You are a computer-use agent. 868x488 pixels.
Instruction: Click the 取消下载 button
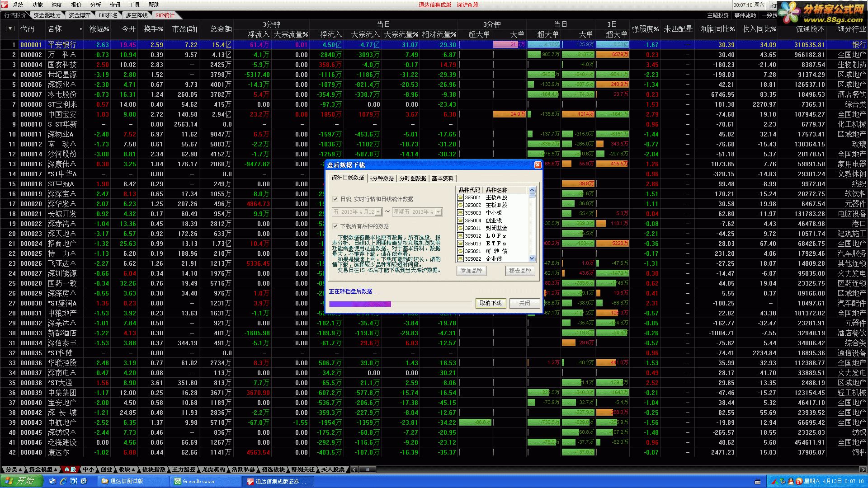[491, 303]
